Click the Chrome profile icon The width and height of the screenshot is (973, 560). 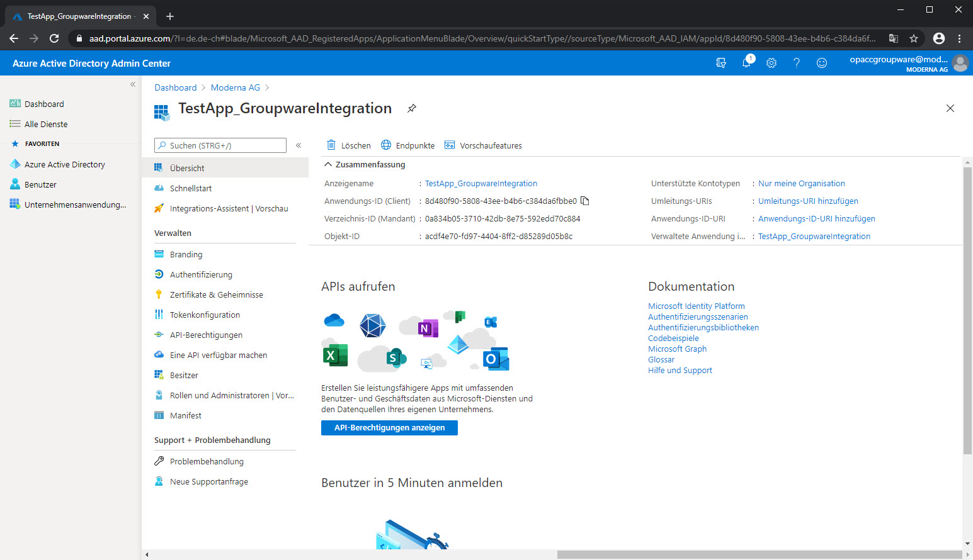point(939,38)
